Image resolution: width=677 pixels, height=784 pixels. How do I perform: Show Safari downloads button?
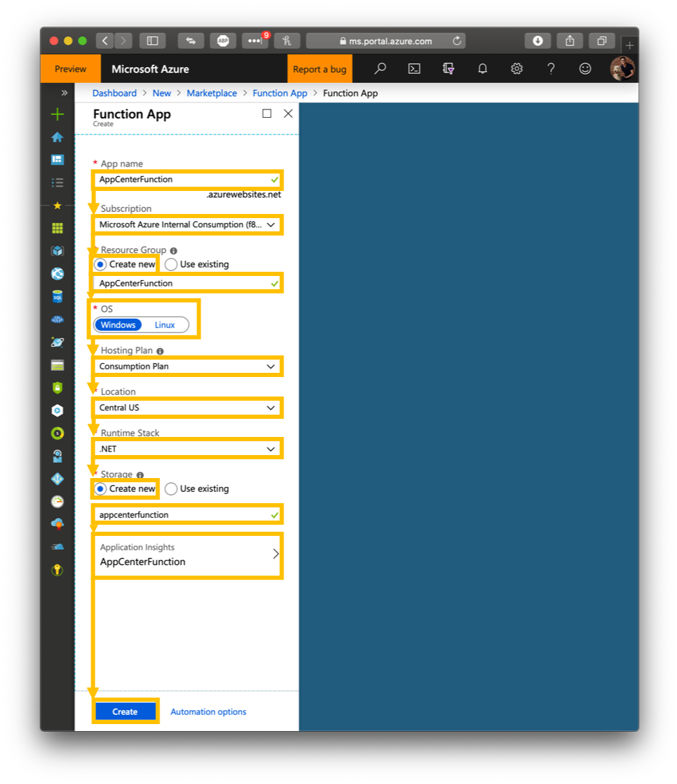click(538, 40)
